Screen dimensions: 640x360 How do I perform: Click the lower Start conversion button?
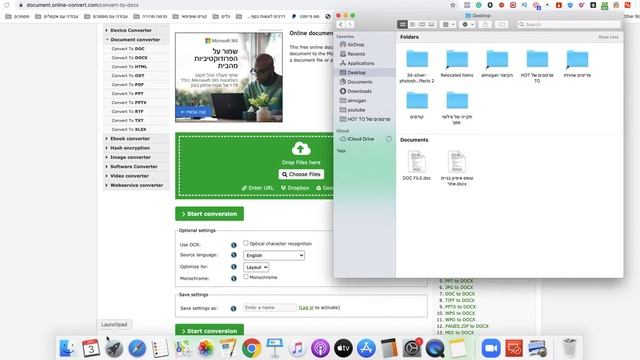click(x=209, y=330)
